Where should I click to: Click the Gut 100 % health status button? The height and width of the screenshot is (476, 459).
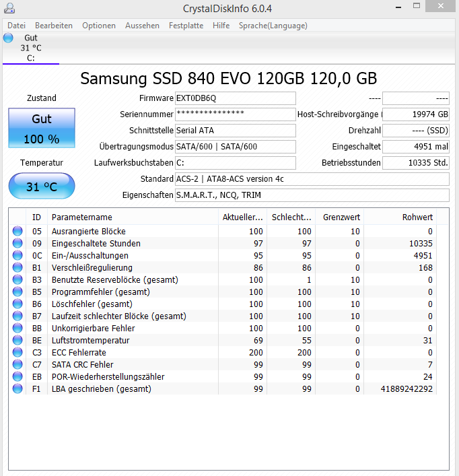click(42, 128)
